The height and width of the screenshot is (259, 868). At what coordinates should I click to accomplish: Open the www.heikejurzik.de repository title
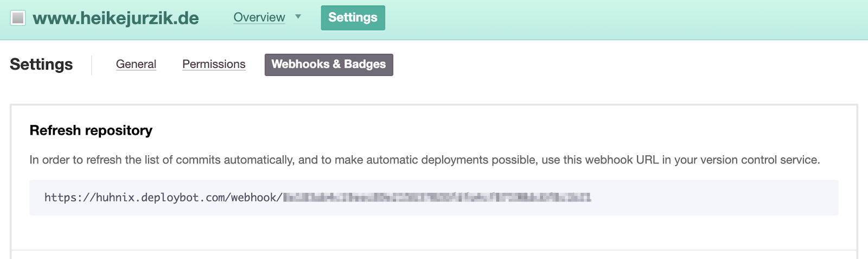click(x=116, y=18)
